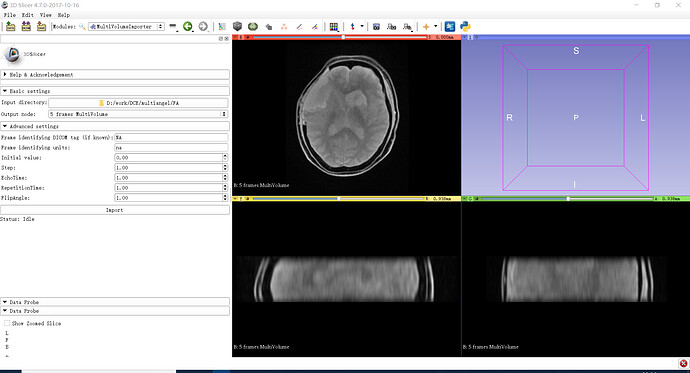Expand Help & Acknowledgement section

[x=115, y=75]
